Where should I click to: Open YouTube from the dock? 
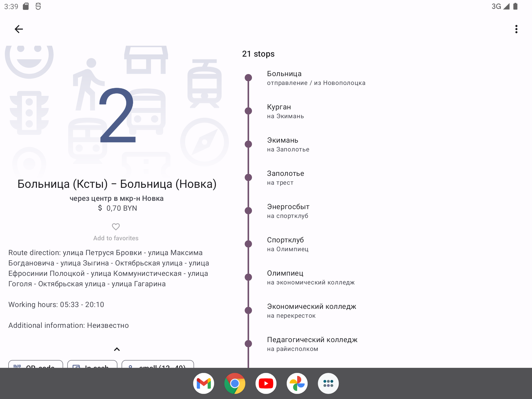tap(266, 383)
